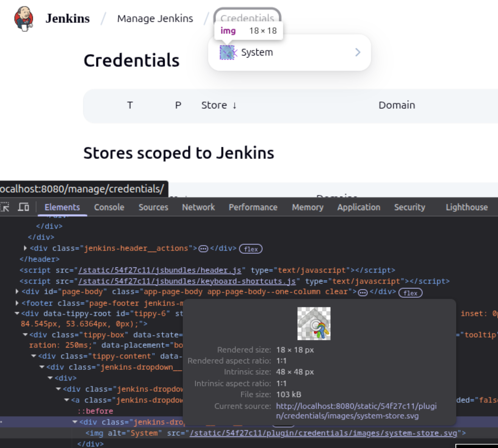Sort by the Store column header
This screenshot has width=498, height=448.
[219, 105]
